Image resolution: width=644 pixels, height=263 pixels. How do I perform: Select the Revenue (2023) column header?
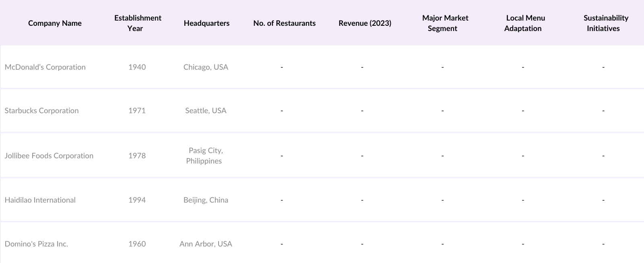coord(365,23)
